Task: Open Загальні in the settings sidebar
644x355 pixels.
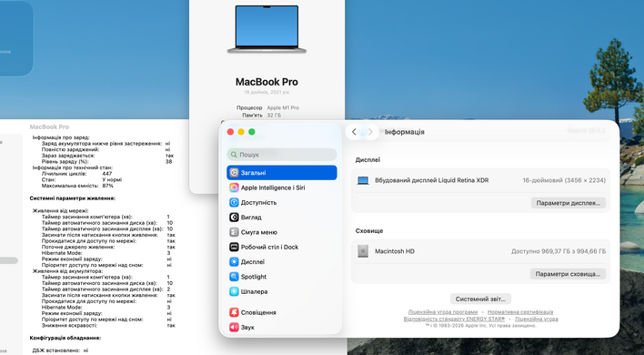Action: (282, 173)
